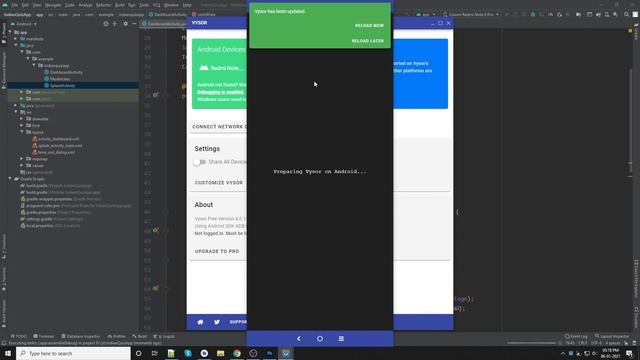Toggle the Share All Devices switch
This screenshot has height=360, width=640.
(x=200, y=162)
